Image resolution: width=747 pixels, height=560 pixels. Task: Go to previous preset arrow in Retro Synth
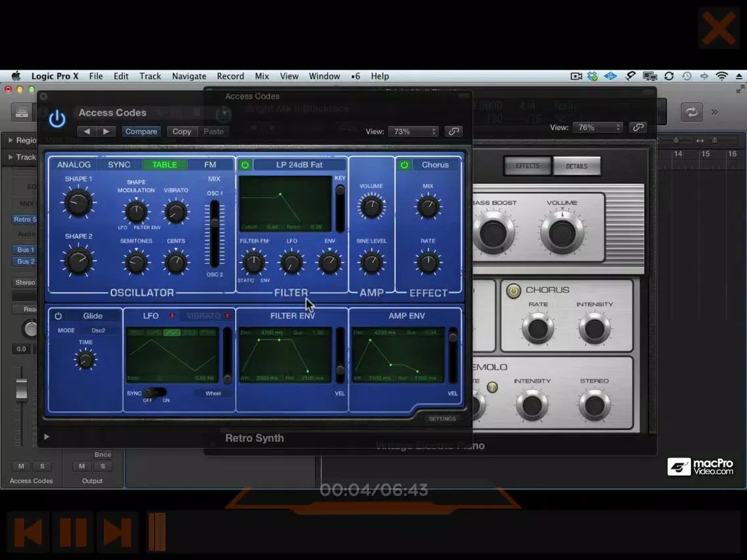pos(86,131)
